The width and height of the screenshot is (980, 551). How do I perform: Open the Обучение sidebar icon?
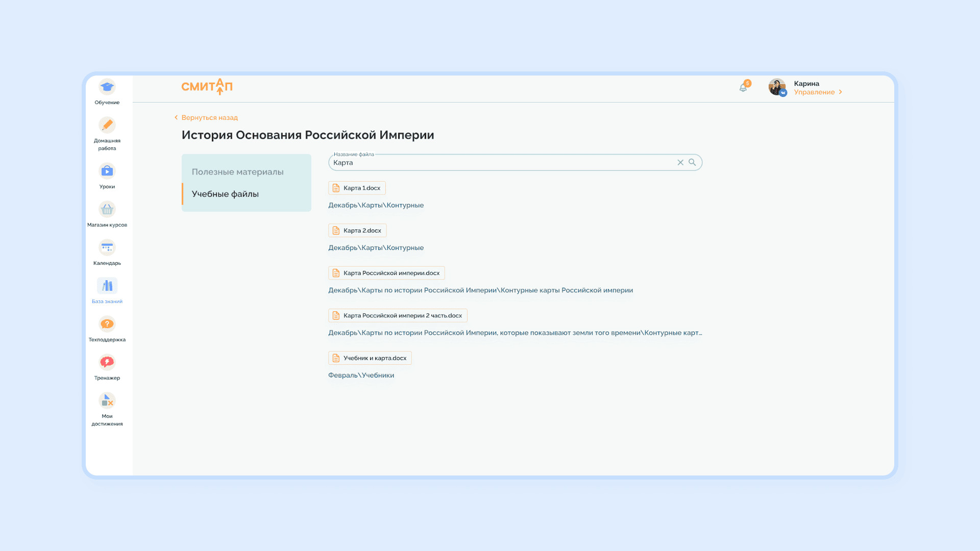[x=107, y=87]
